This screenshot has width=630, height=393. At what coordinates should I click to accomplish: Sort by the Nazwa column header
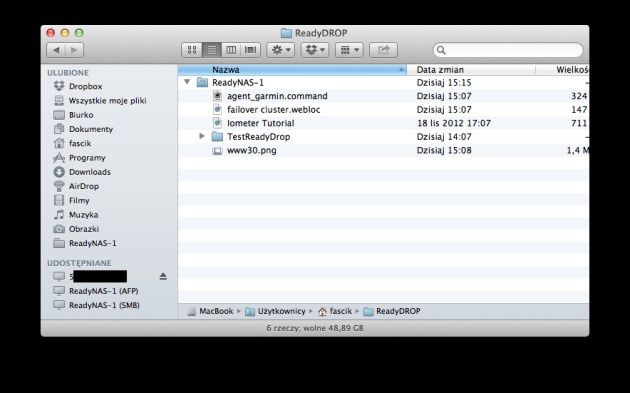click(x=292, y=70)
